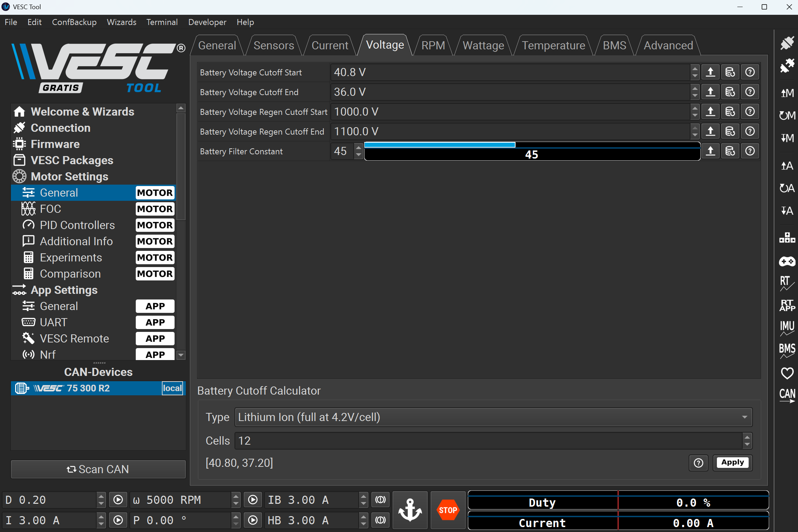Open the ConfBackup menu
798x532 pixels.
coord(74,22)
